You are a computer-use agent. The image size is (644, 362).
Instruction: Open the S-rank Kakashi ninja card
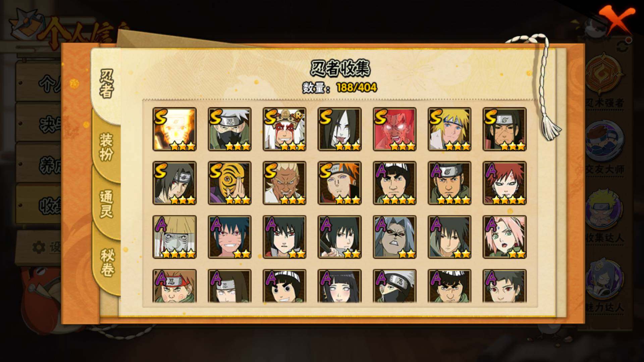229,129
